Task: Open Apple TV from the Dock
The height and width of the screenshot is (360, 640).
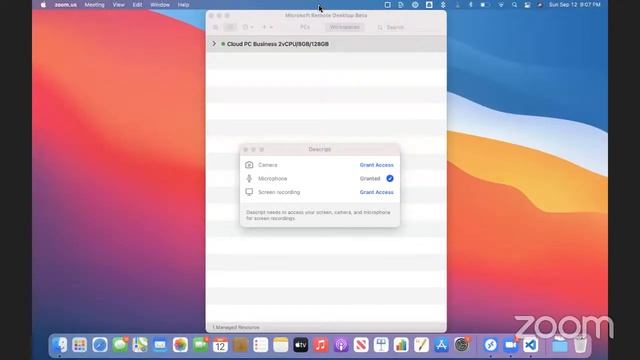Action: pos(301,345)
